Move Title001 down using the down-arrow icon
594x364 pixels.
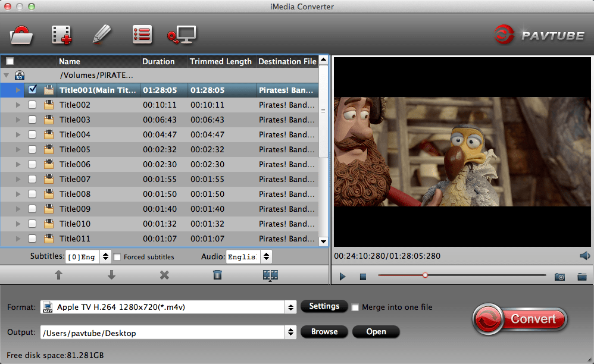(111, 275)
